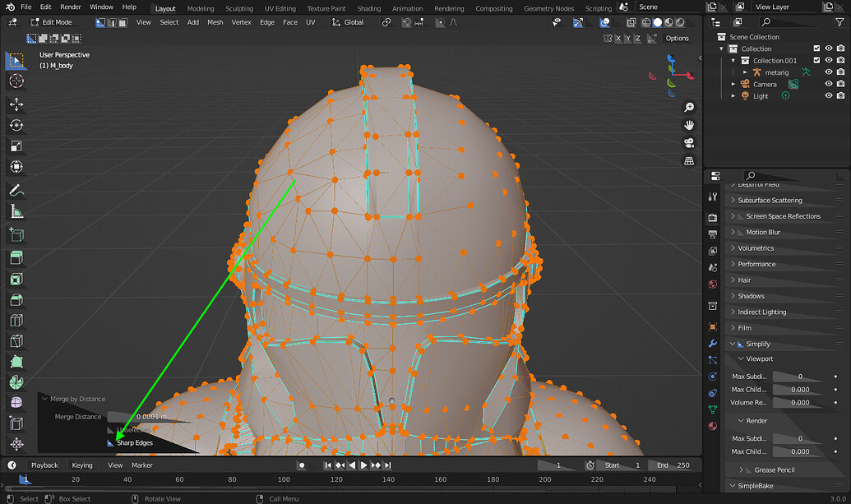Select the Measure tool
This screenshot has width=851, height=504.
[x=16, y=211]
